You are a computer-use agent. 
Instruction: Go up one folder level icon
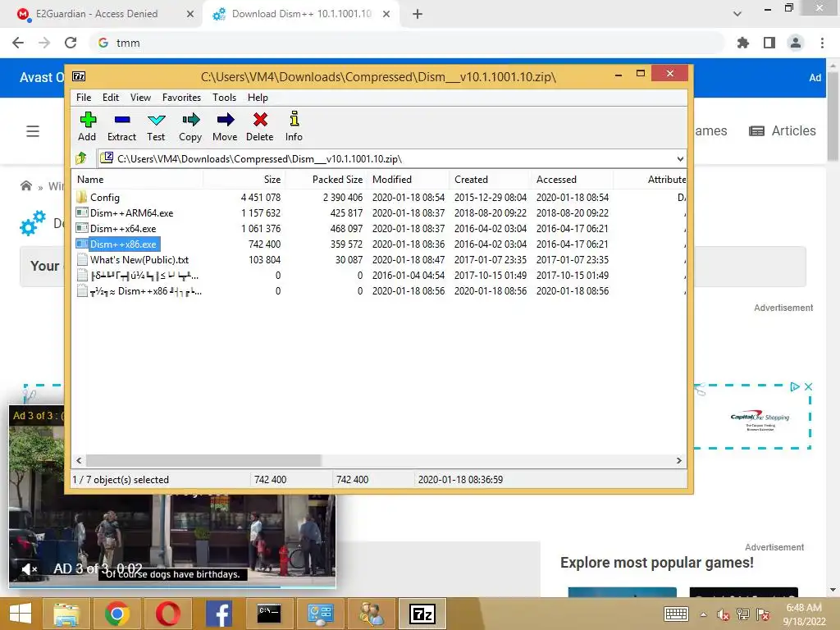pos(81,158)
